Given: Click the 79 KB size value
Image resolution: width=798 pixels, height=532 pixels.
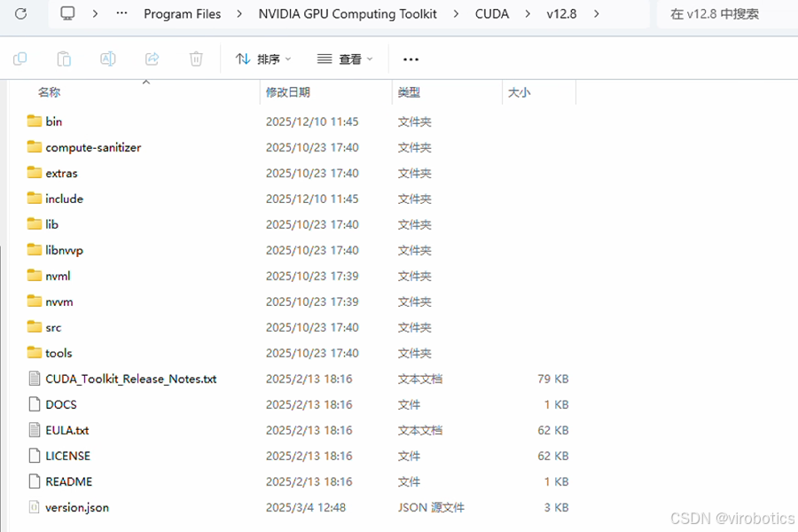Looking at the screenshot, I should point(552,379).
